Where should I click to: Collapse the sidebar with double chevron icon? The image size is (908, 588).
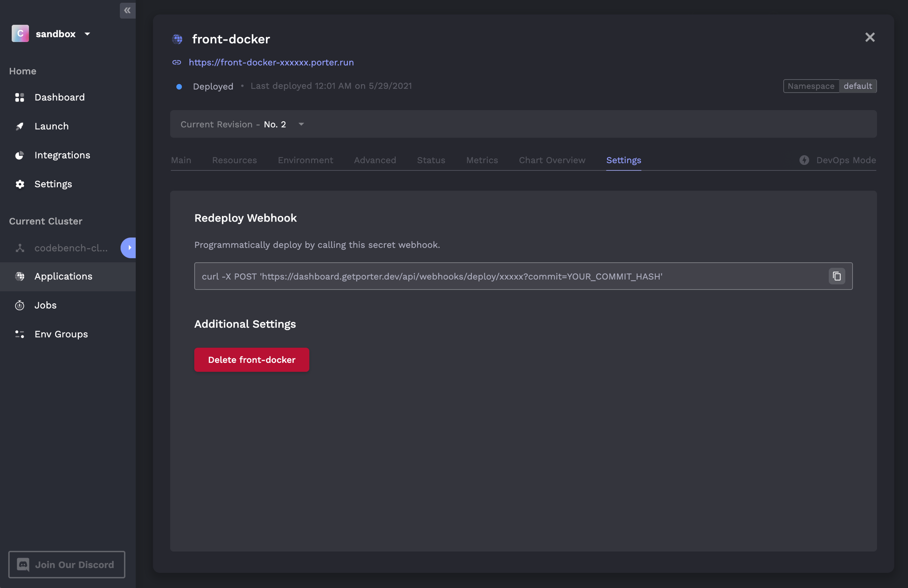pos(127,10)
